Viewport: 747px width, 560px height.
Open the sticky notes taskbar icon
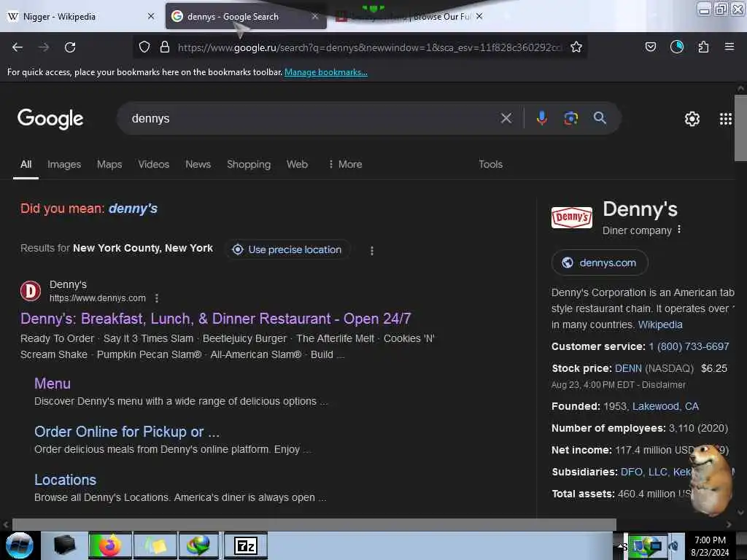[155, 545]
